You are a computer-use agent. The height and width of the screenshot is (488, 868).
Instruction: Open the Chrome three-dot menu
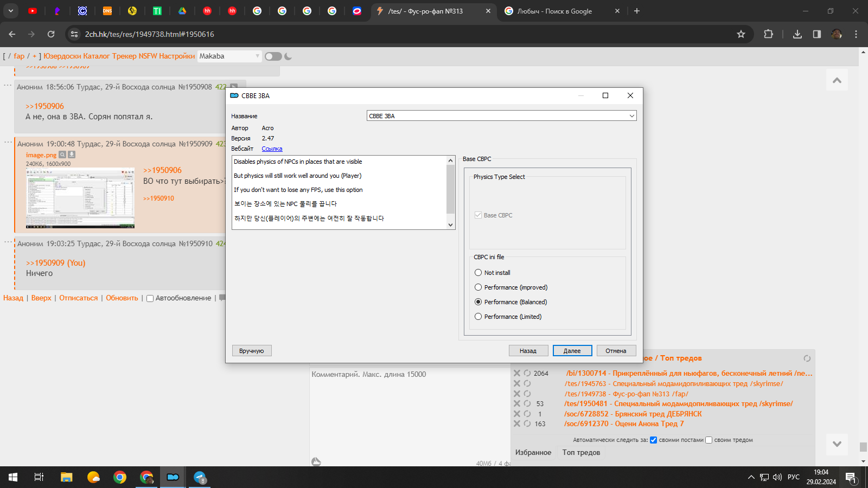(x=856, y=34)
